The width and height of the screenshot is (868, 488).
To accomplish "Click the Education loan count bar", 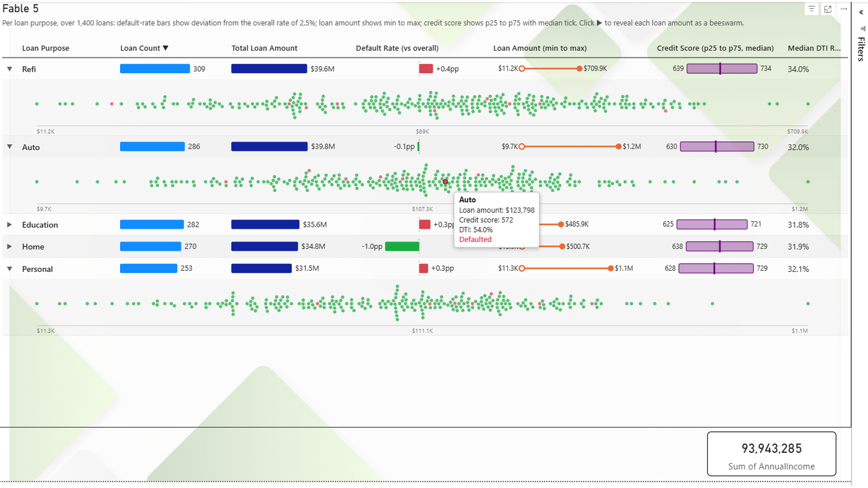I will (152, 224).
